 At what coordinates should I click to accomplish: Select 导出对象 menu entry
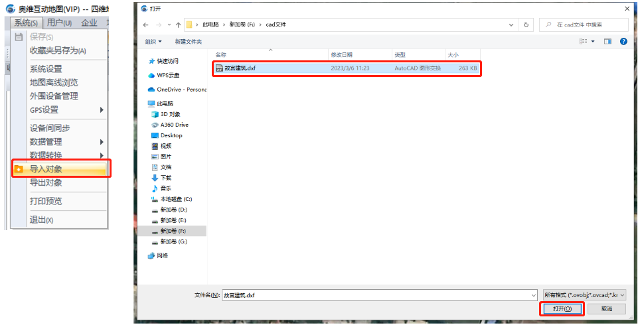(x=46, y=182)
